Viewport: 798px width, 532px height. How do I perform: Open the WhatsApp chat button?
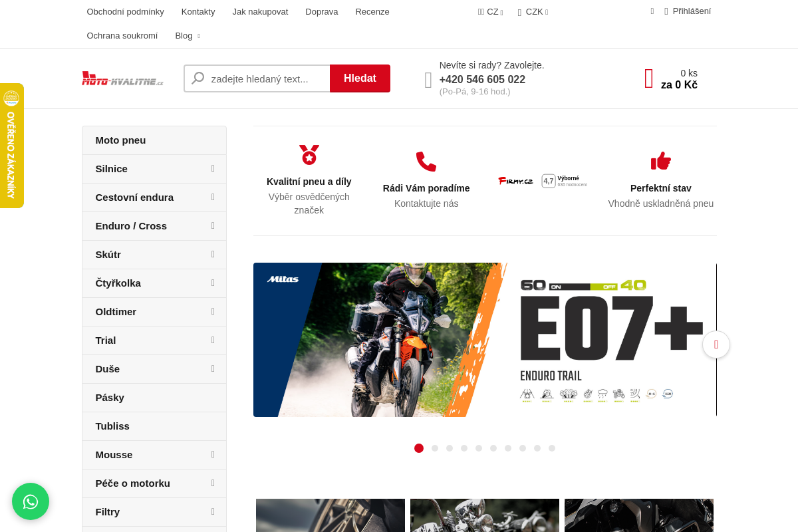pos(31,501)
